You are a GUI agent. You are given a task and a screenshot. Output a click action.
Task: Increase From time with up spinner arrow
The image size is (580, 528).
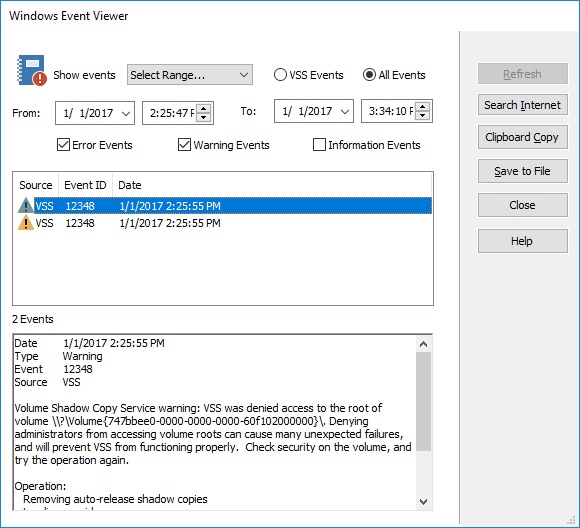click(203, 108)
